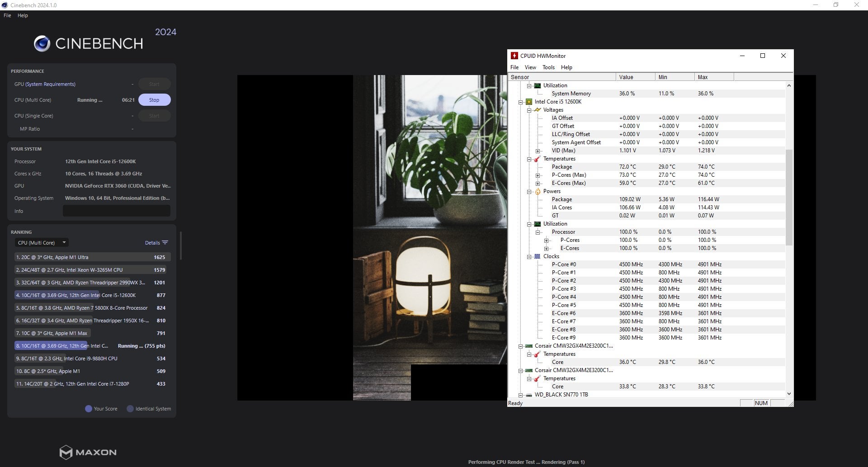Open the Cinebench File menu
The height and width of the screenshot is (467, 868).
point(7,15)
